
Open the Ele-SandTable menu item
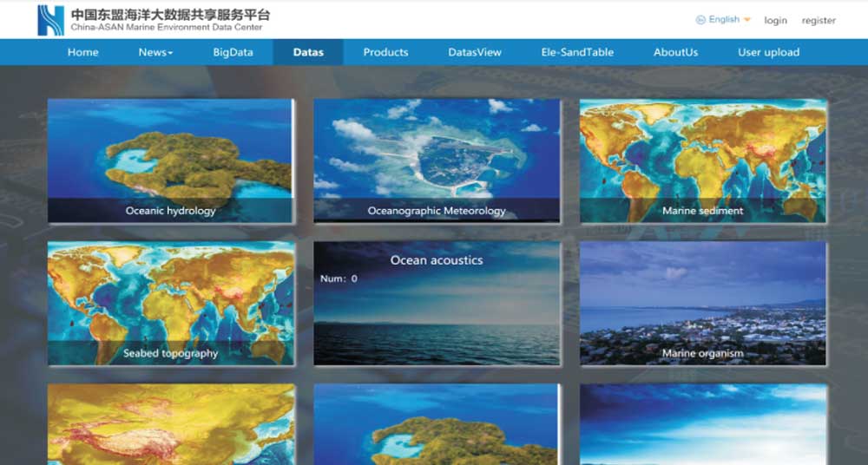pyautogui.click(x=577, y=53)
